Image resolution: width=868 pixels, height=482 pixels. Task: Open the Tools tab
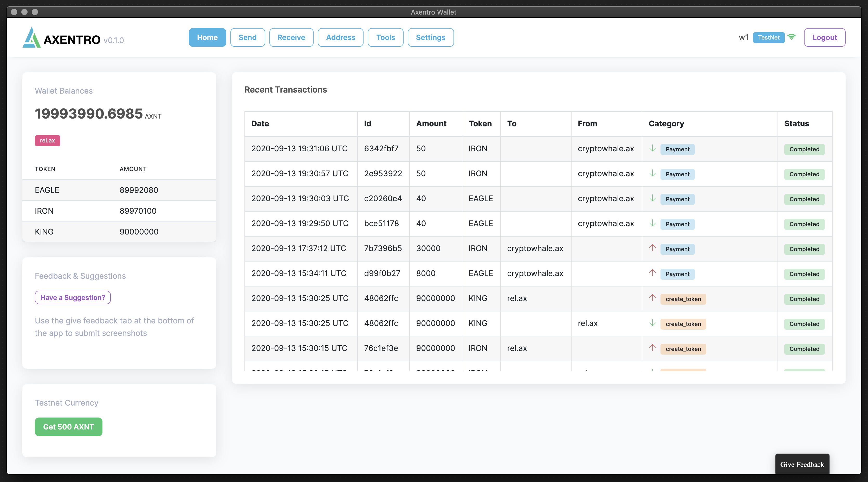(385, 37)
